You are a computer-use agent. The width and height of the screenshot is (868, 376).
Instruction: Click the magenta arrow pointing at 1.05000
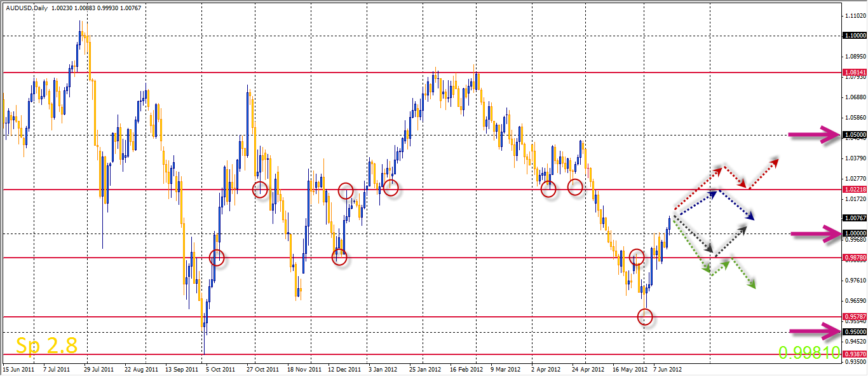tap(815, 134)
